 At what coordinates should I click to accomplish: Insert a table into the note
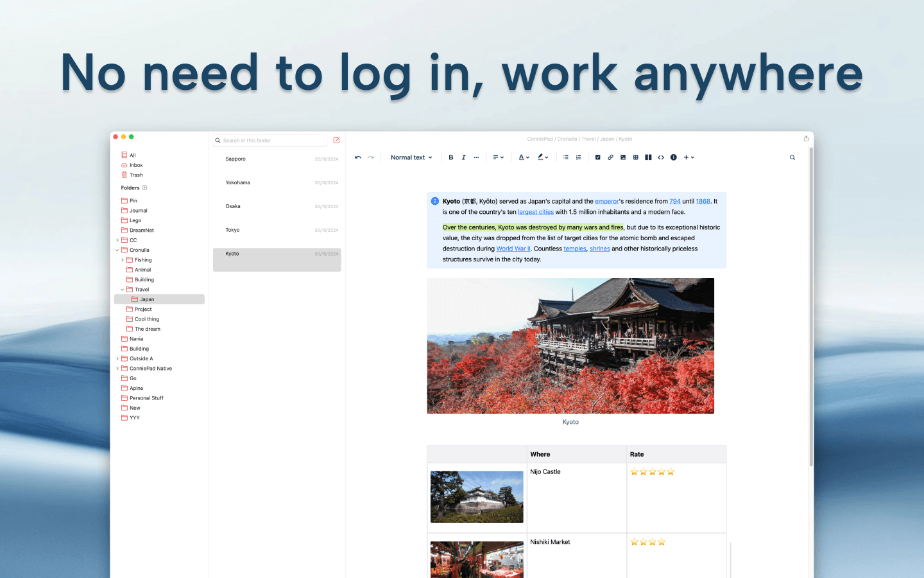636,157
